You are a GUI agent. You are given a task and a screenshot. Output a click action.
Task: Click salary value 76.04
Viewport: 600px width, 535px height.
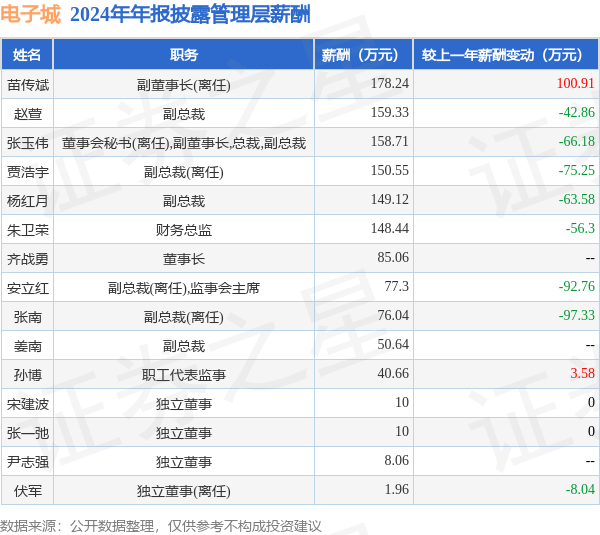pos(393,315)
